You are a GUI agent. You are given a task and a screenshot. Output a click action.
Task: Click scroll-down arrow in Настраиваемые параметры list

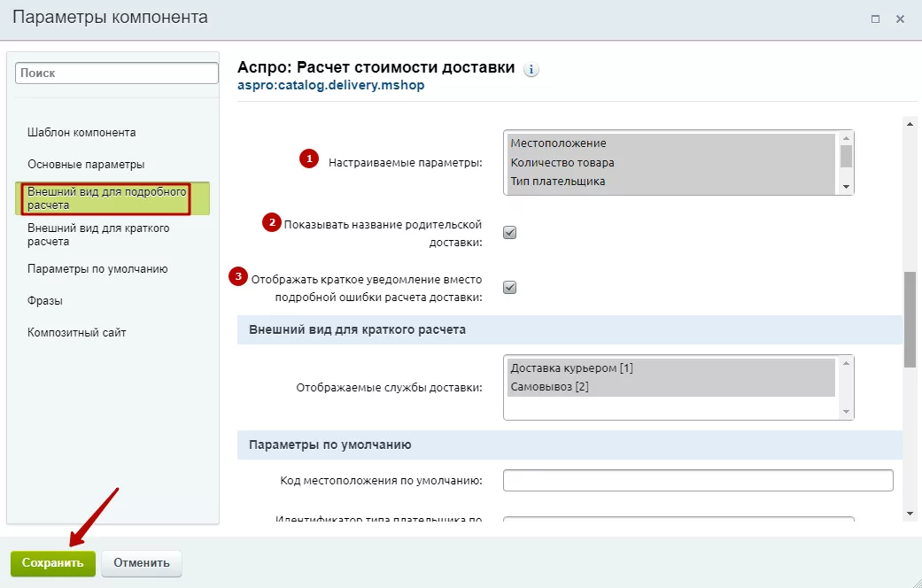[x=846, y=187]
